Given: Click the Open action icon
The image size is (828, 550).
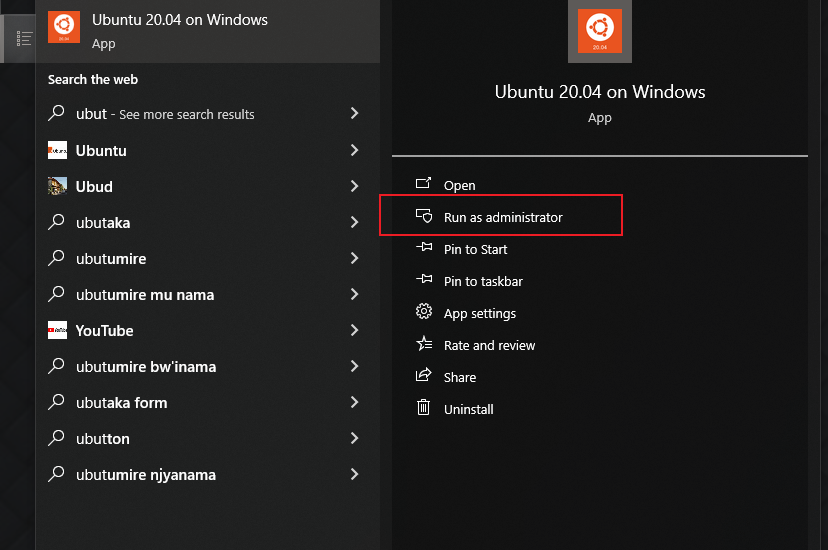Looking at the screenshot, I should pyautogui.click(x=424, y=183).
